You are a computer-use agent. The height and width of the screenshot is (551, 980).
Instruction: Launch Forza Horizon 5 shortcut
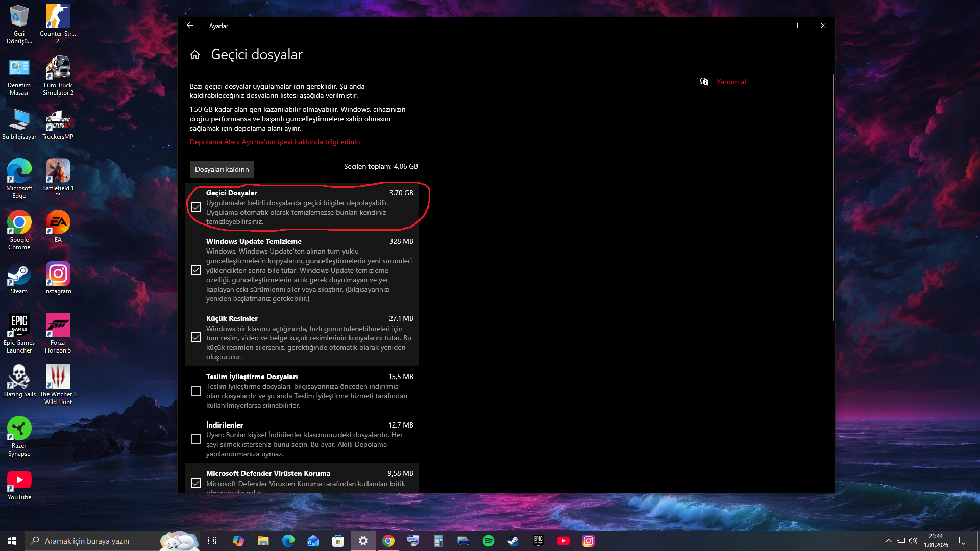(58, 334)
